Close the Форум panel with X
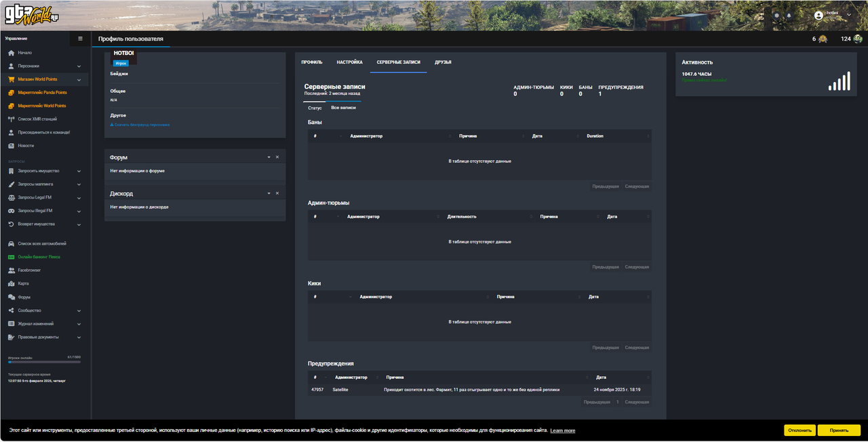The width and height of the screenshot is (868, 442). tap(277, 157)
